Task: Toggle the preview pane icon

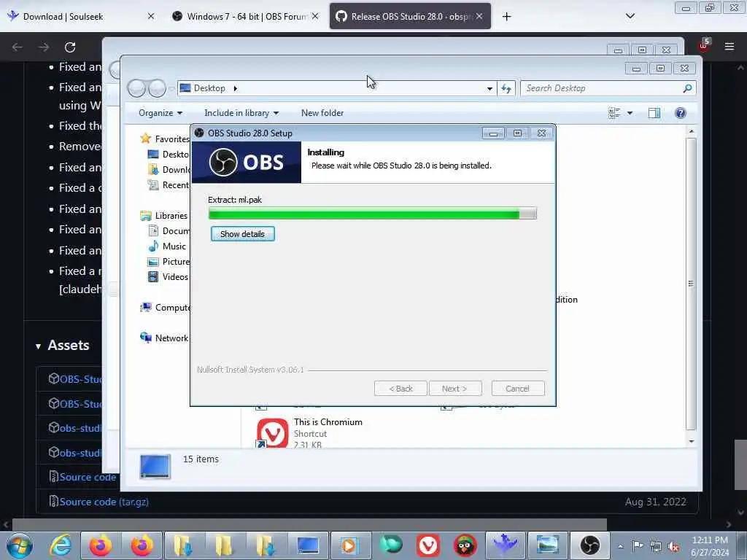Action: (x=654, y=113)
